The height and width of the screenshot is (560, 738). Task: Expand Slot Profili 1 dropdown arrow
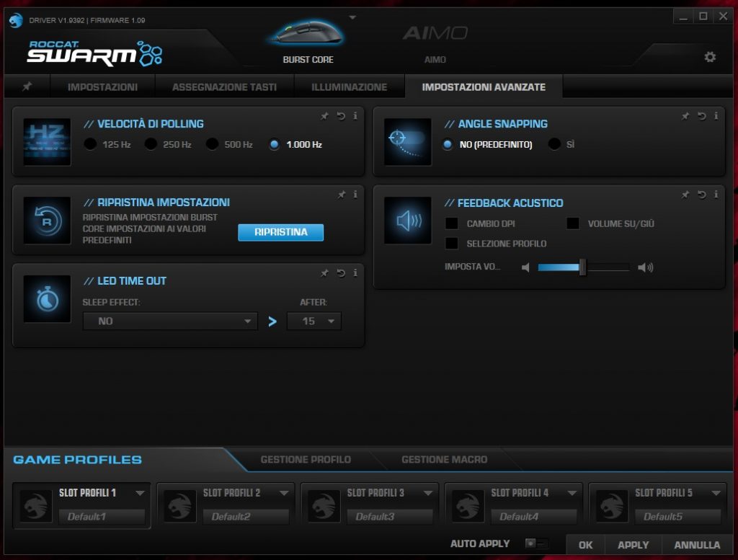pyautogui.click(x=140, y=493)
